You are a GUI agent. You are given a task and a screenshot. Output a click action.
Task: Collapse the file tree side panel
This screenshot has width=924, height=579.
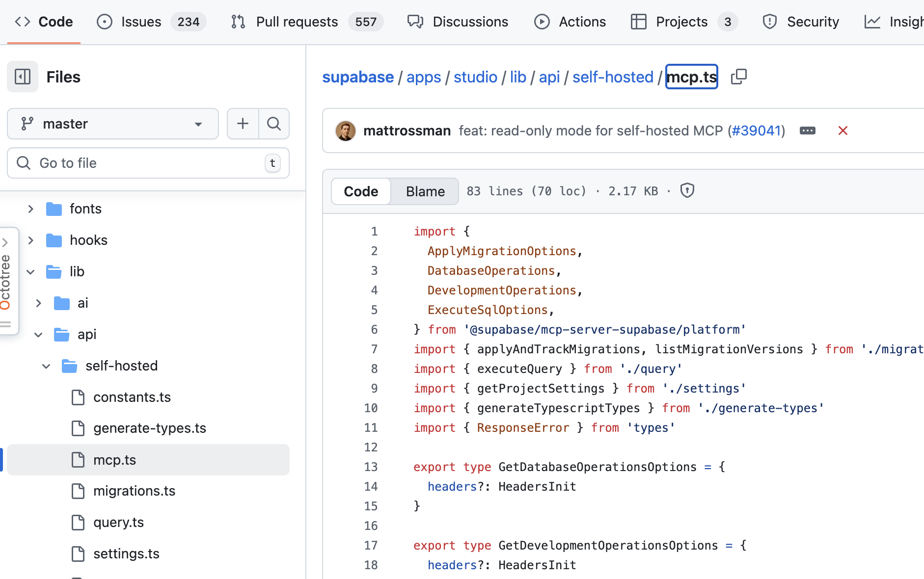23,77
